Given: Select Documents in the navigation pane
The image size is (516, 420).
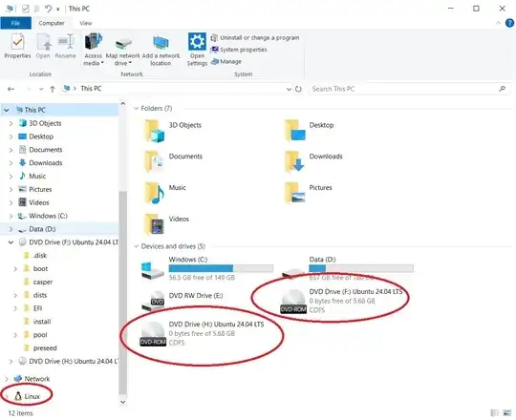Looking at the screenshot, I should [x=46, y=150].
